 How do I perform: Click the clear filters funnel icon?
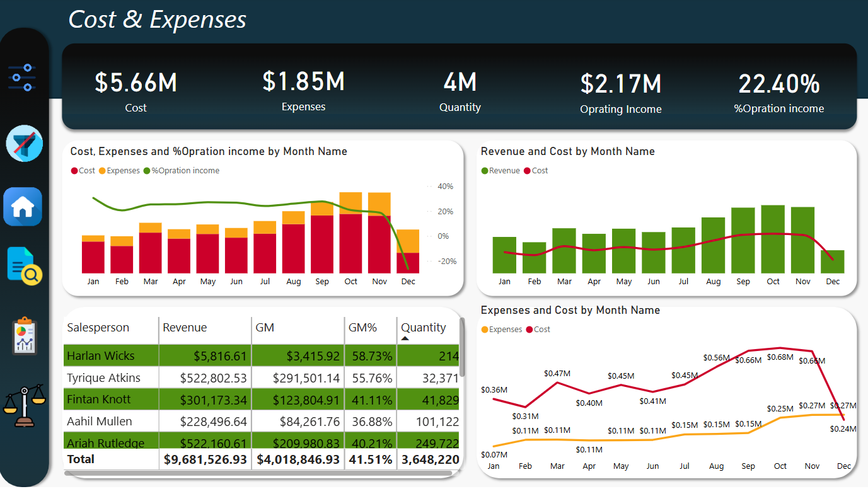click(24, 144)
